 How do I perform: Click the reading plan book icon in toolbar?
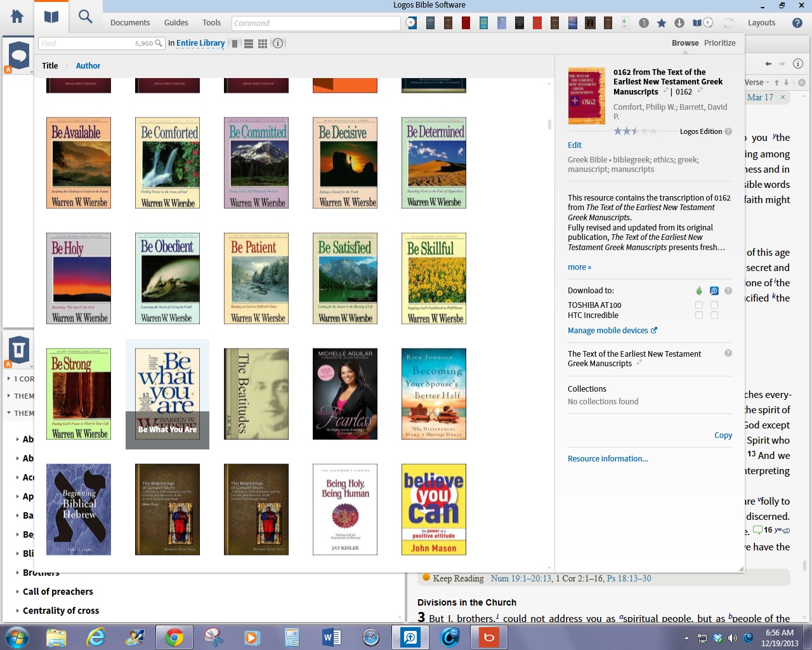[x=702, y=23]
